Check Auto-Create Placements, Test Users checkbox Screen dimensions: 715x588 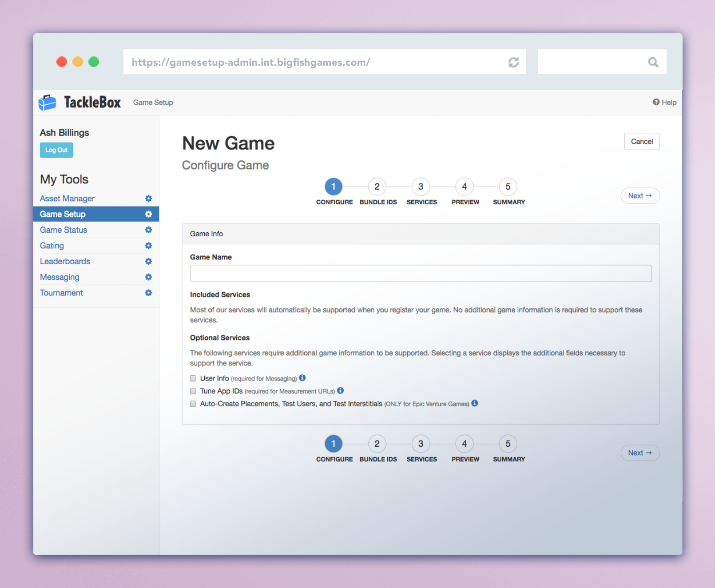[x=193, y=404]
